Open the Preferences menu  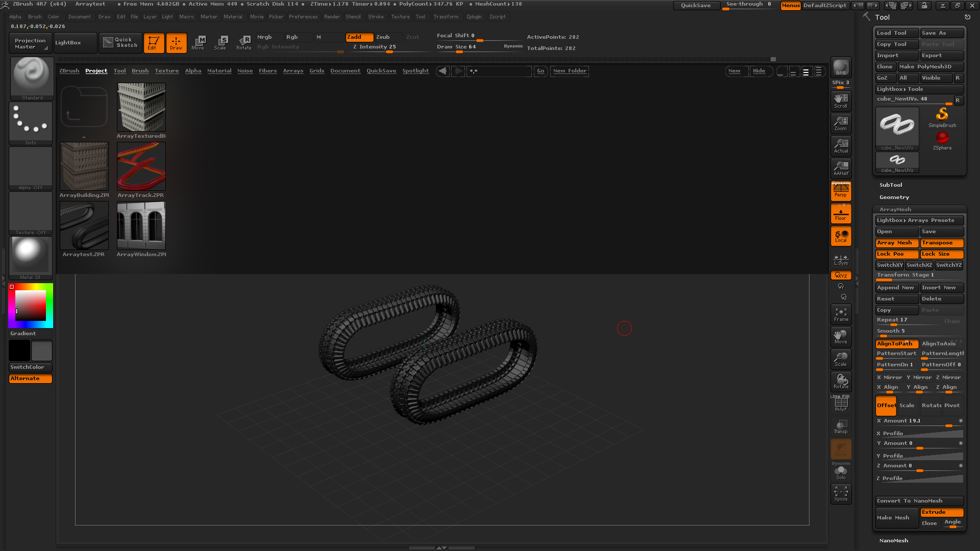coord(303,17)
